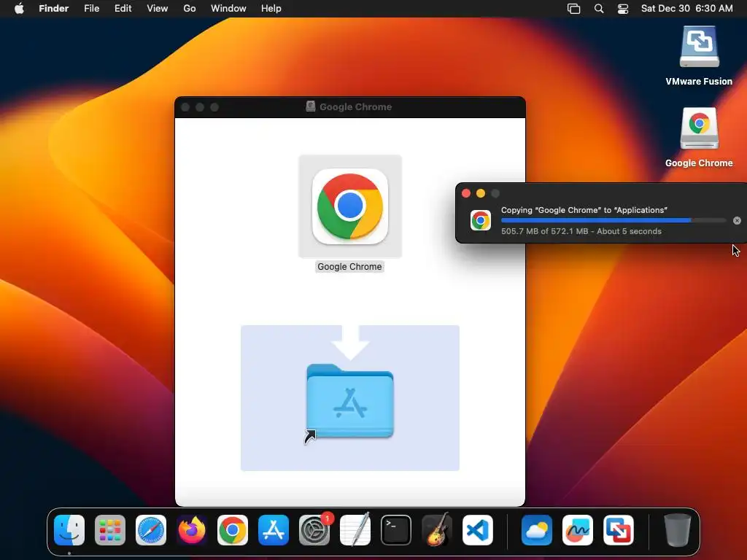Click the Google Chrome label under app icon
The image size is (747, 560).
(349, 267)
